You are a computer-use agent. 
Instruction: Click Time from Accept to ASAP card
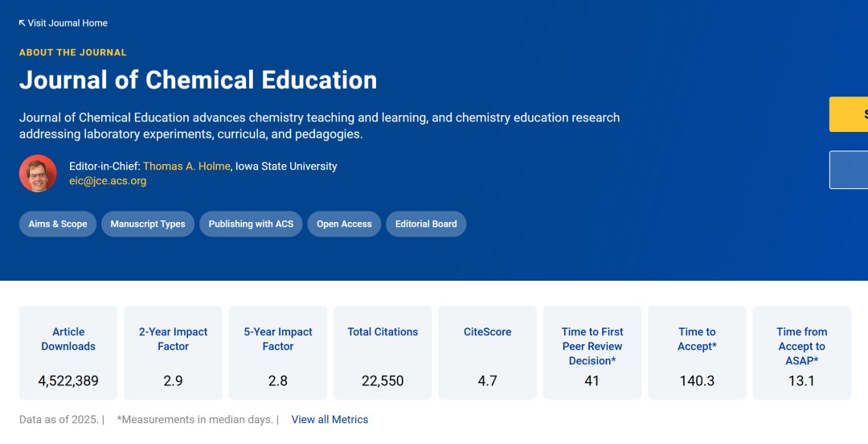(x=801, y=352)
